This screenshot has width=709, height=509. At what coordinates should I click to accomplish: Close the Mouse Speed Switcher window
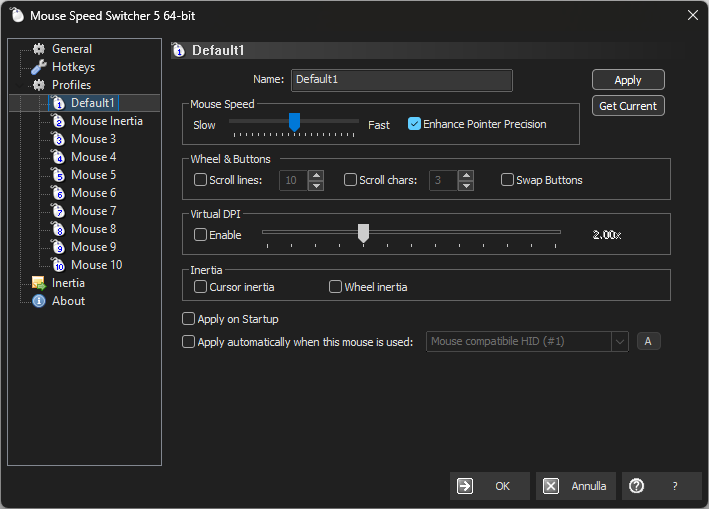(x=693, y=15)
